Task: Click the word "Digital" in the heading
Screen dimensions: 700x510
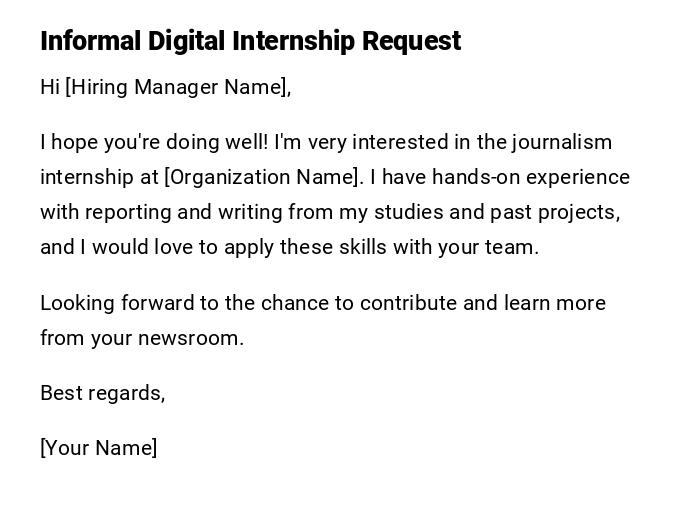Action: coord(187,41)
